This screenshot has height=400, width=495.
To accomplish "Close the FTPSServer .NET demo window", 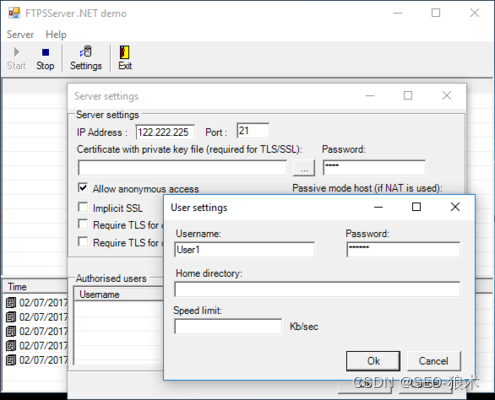I will pyautogui.click(x=475, y=13).
